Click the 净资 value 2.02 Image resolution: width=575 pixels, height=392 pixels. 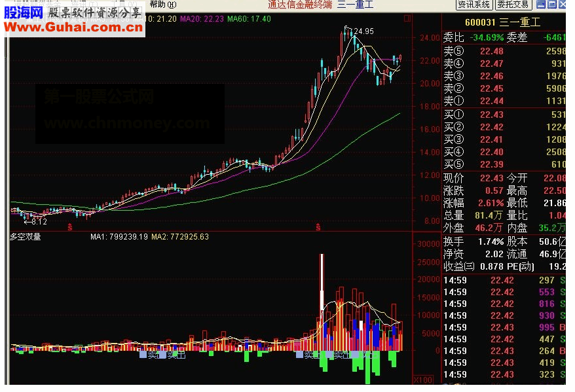pos(494,255)
